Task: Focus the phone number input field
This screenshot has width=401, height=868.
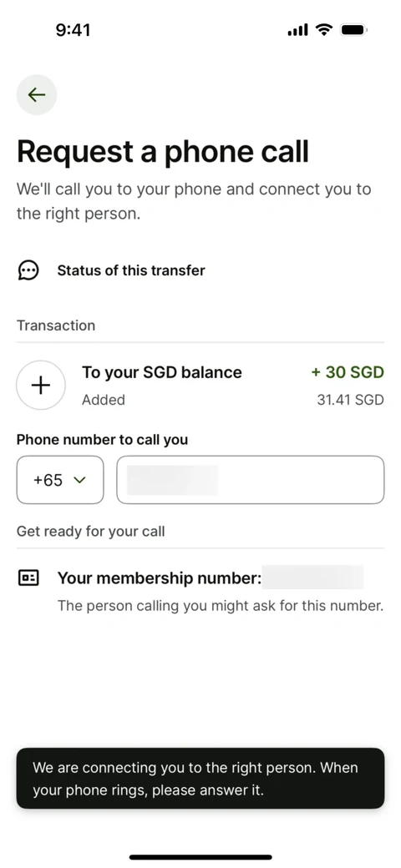Action: (251, 480)
